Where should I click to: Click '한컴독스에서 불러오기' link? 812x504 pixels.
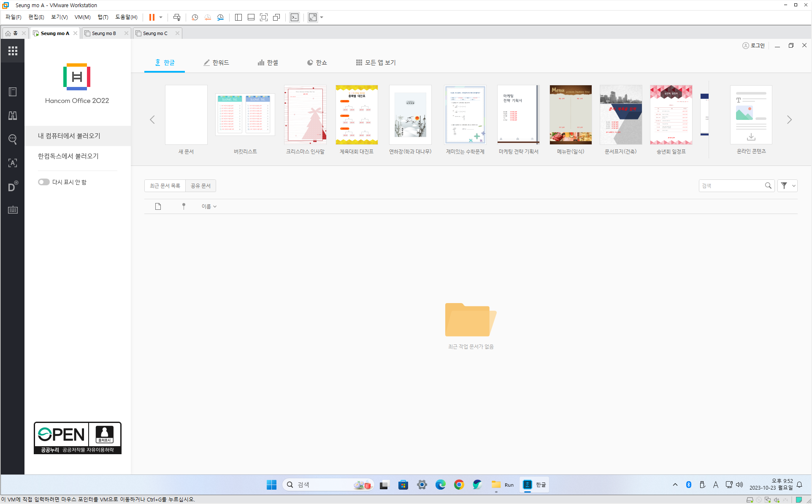68,156
